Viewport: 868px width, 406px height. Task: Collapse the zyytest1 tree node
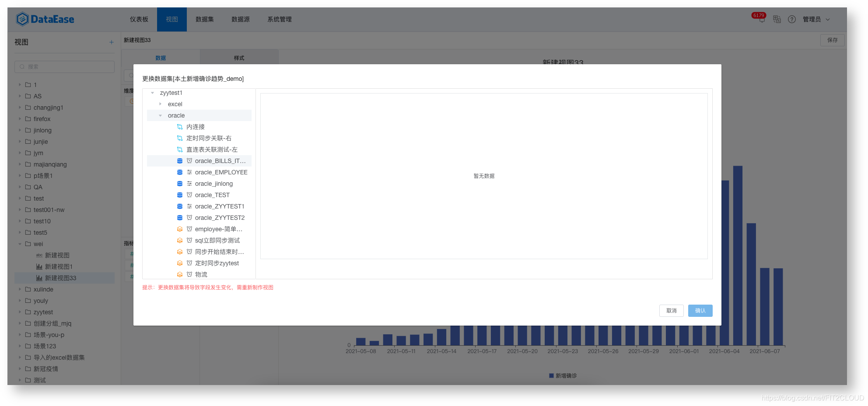[152, 93]
